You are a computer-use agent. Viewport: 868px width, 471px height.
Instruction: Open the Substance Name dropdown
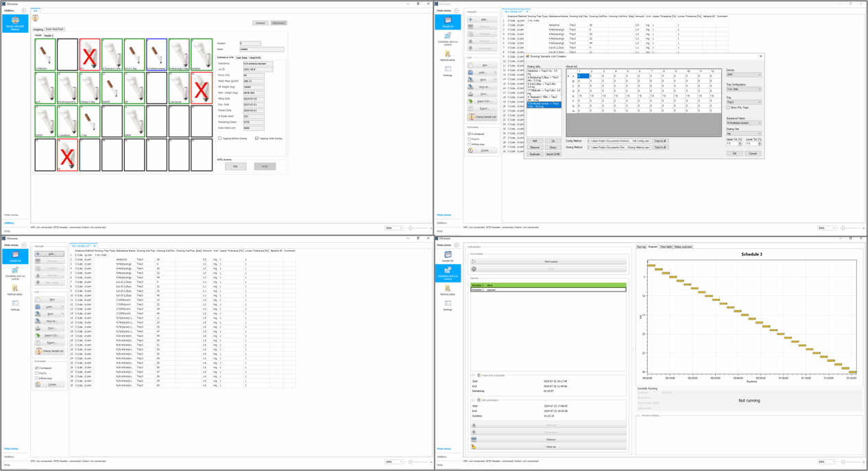point(744,123)
